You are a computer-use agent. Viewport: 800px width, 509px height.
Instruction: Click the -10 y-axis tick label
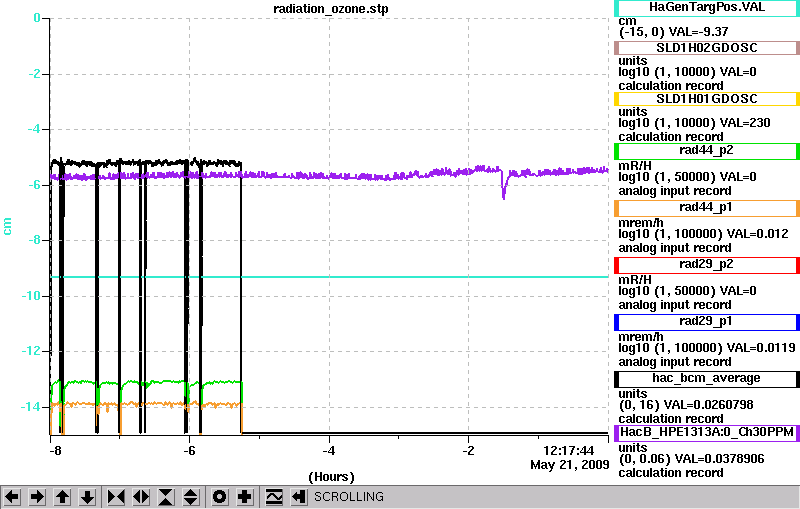point(31,296)
